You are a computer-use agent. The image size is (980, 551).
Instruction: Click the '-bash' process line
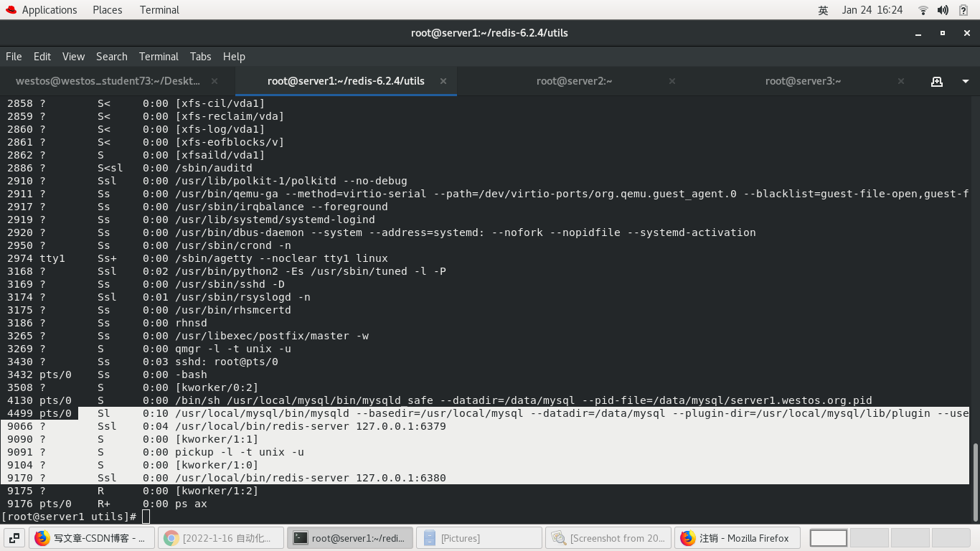[x=107, y=375]
